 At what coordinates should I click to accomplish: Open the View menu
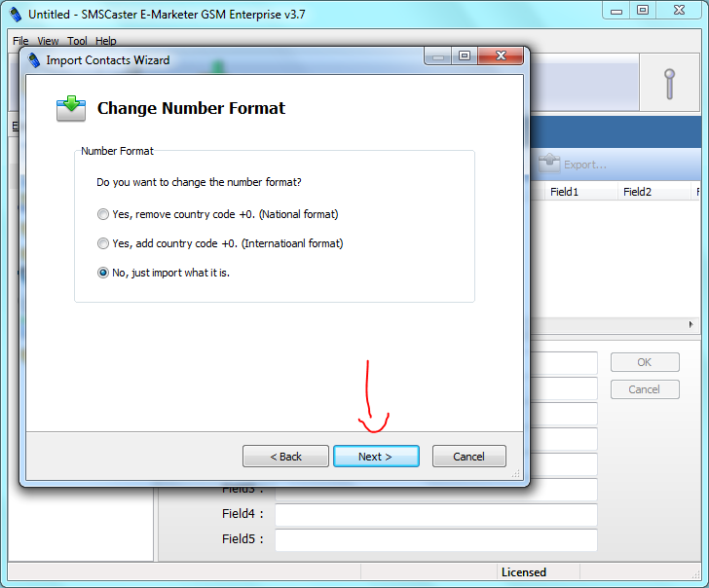pos(48,41)
